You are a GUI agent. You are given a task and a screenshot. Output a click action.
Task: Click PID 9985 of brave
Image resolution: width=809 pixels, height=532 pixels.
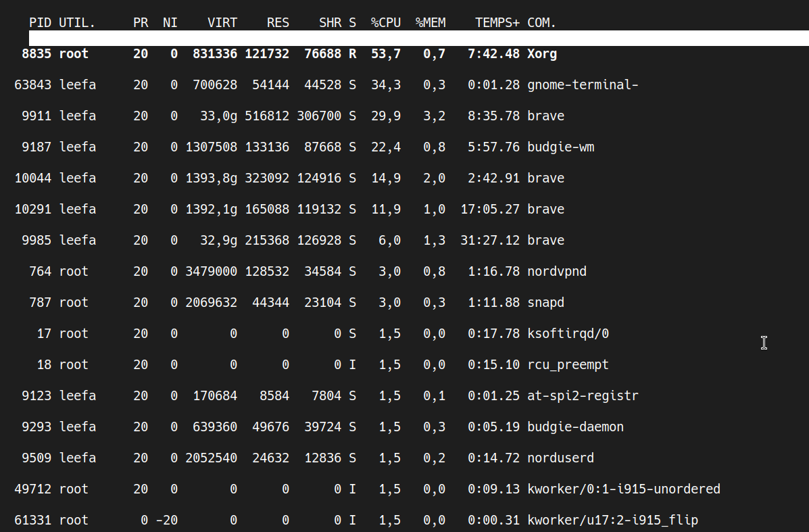36,240
